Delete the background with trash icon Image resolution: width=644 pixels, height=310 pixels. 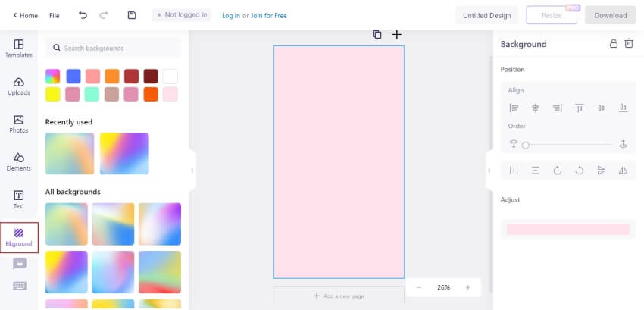pyautogui.click(x=629, y=43)
